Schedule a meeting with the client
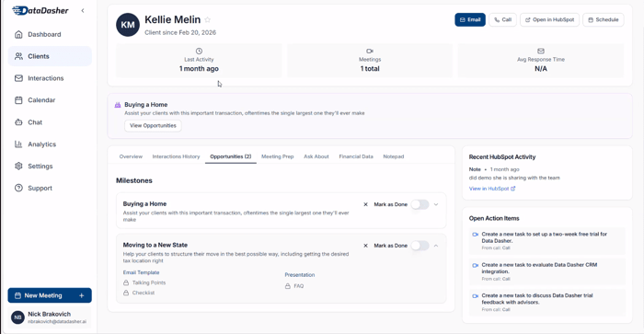 tap(603, 19)
